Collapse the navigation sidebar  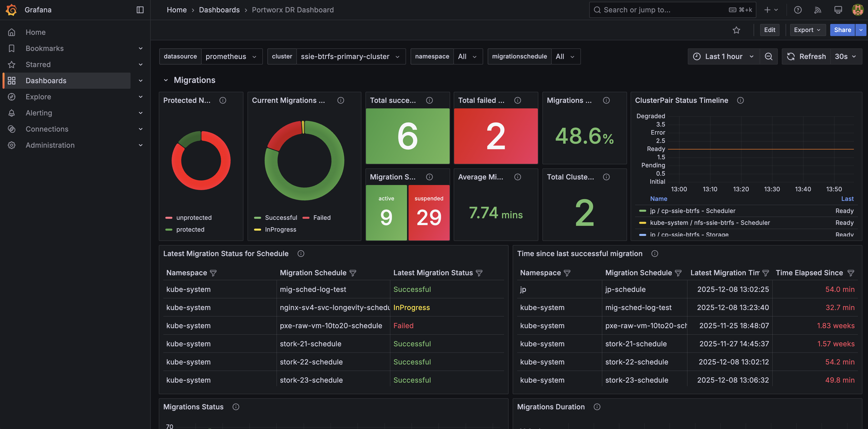coord(140,9)
